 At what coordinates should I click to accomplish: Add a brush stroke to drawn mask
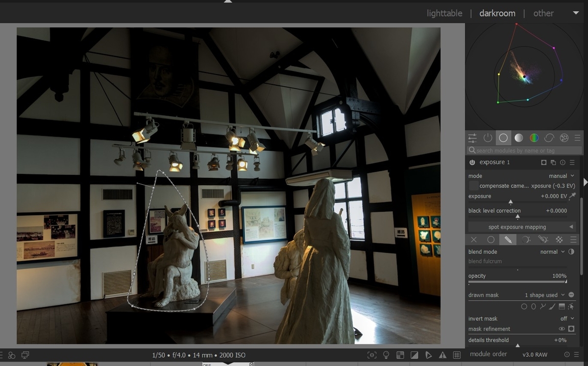pos(552,307)
